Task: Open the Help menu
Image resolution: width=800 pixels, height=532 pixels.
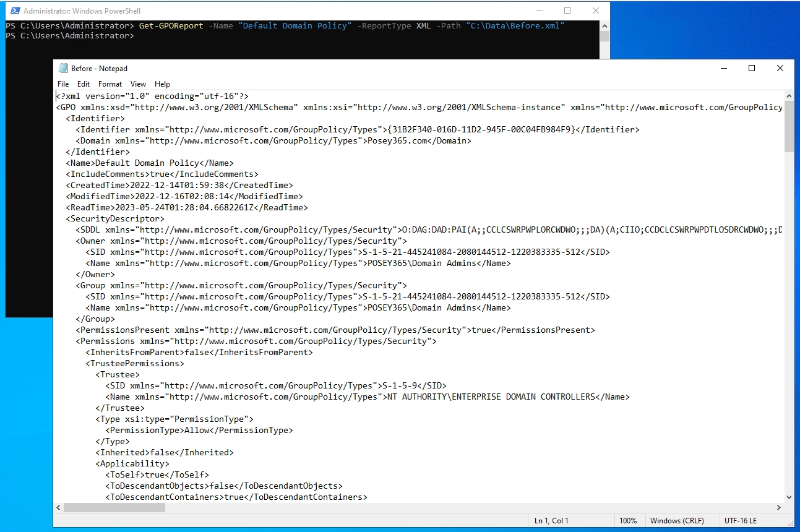Action: coord(162,84)
